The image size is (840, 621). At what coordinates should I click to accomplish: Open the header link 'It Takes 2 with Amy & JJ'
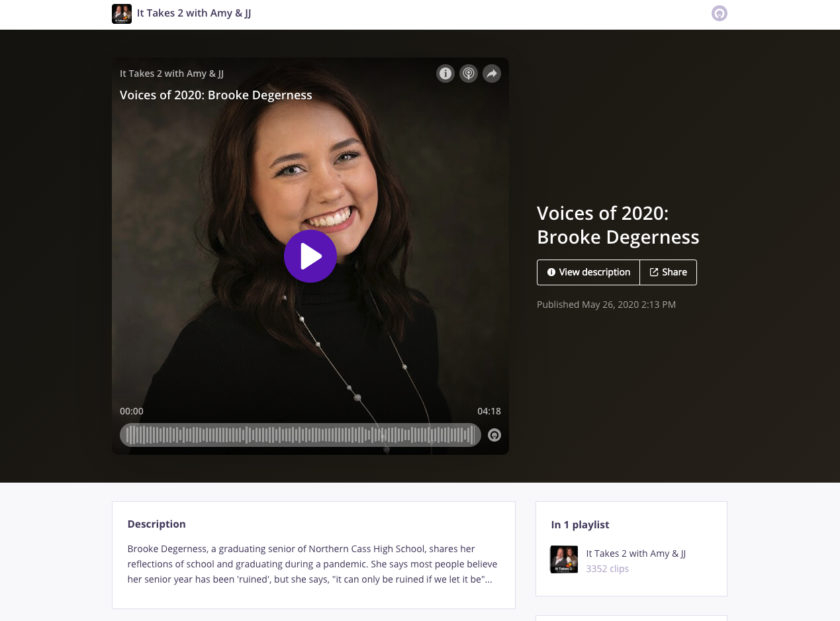194,13
